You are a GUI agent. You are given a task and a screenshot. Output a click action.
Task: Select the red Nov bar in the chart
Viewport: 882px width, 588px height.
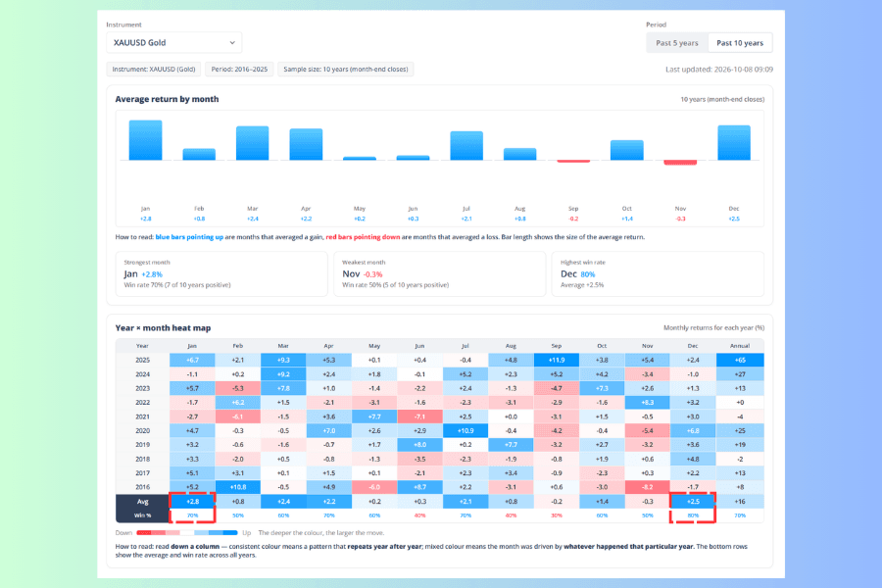680,163
